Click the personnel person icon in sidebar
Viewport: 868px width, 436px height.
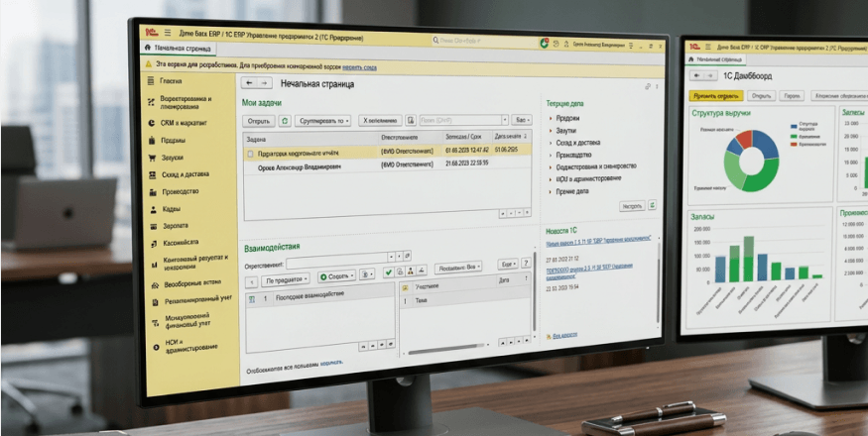pyautogui.click(x=153, y=210)
